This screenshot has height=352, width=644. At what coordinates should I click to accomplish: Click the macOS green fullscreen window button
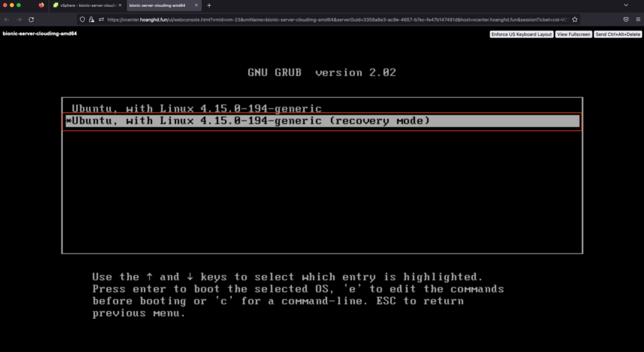point(18,5)
